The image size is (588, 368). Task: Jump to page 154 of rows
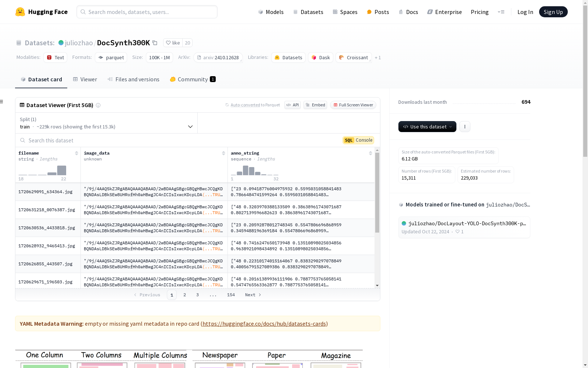coord(231,295)
